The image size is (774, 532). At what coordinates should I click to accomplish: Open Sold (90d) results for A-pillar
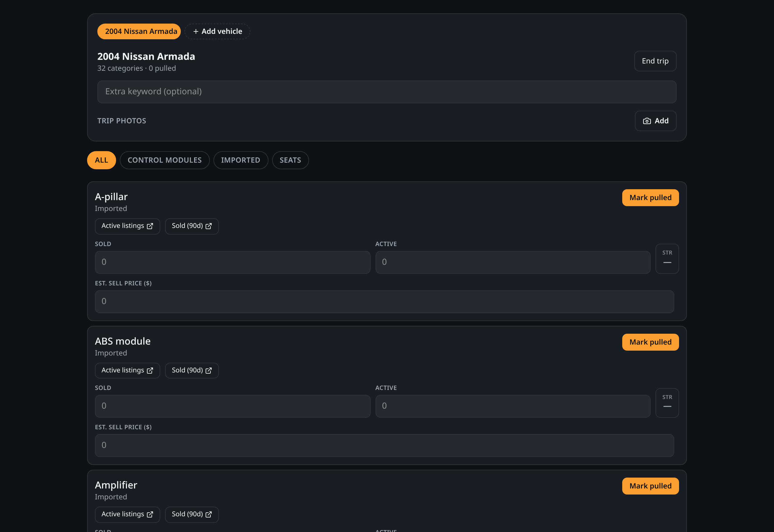coord(192,226)
